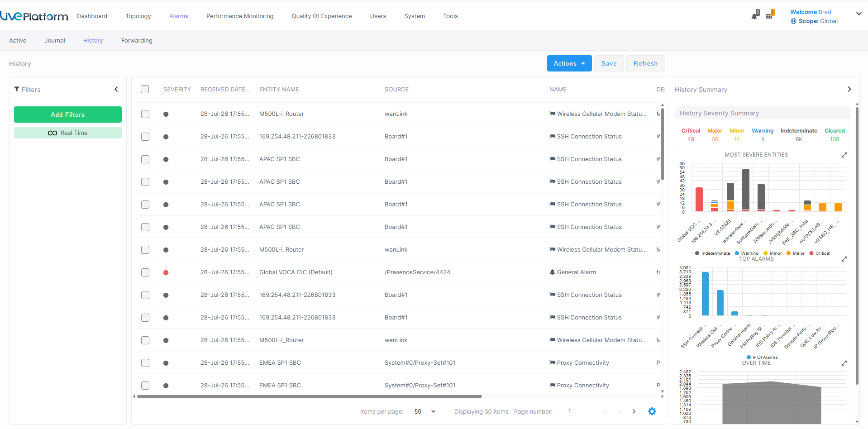Open the items per page dropdown
Image resolution: width=868 pixels, height=429 pixels.
(425, 411)
